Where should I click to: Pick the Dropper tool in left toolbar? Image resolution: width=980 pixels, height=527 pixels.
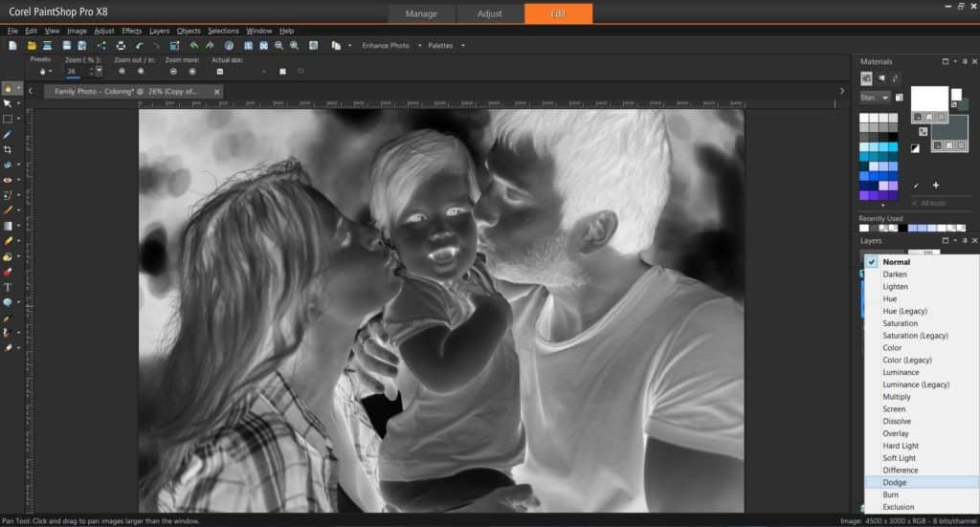[8, 135]
